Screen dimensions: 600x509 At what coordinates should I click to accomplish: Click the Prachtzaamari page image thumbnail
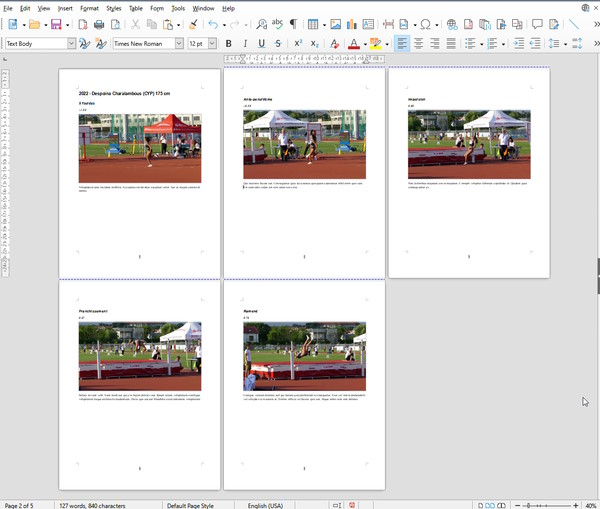140,356
